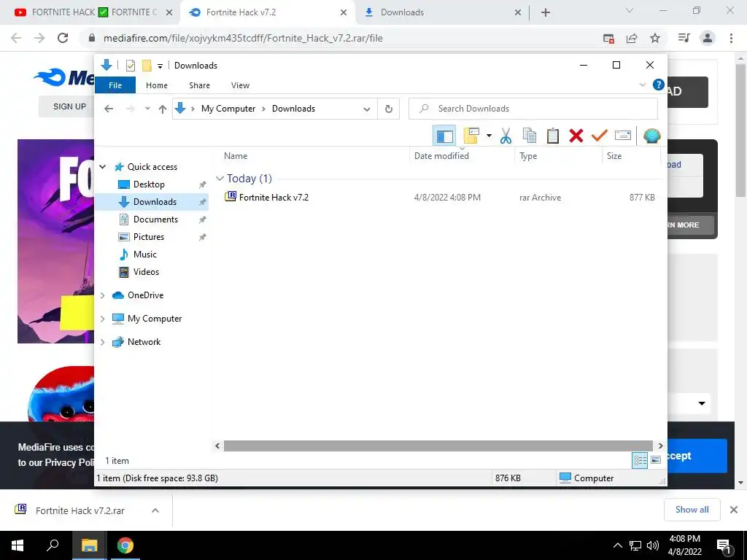Open the Home ribbon tab

(157, 85)
